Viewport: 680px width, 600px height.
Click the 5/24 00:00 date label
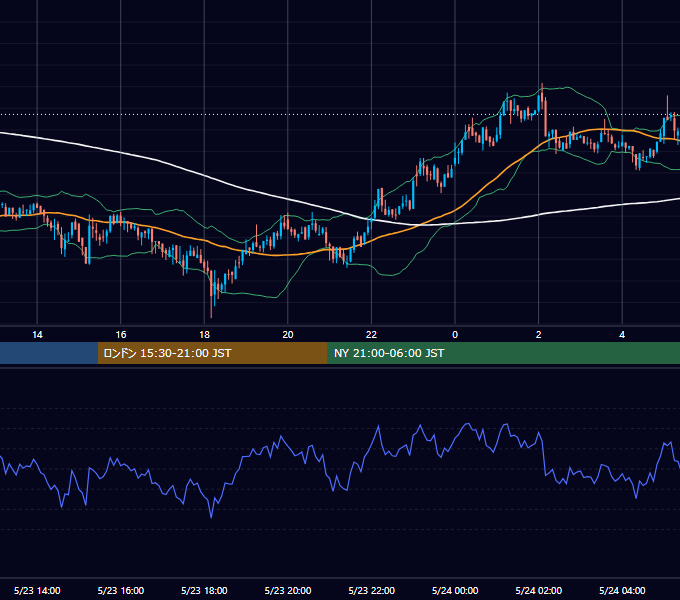coord(455,590)
